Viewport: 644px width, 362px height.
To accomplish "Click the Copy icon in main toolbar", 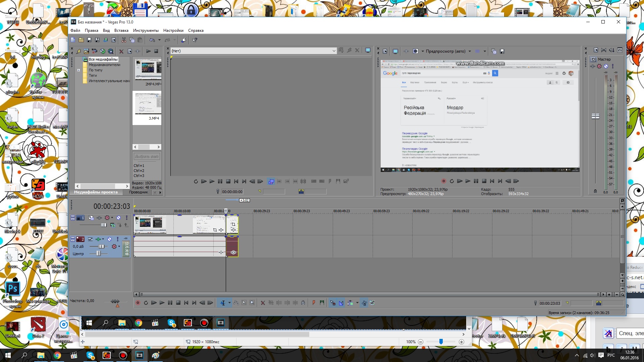I will [132, 40].
